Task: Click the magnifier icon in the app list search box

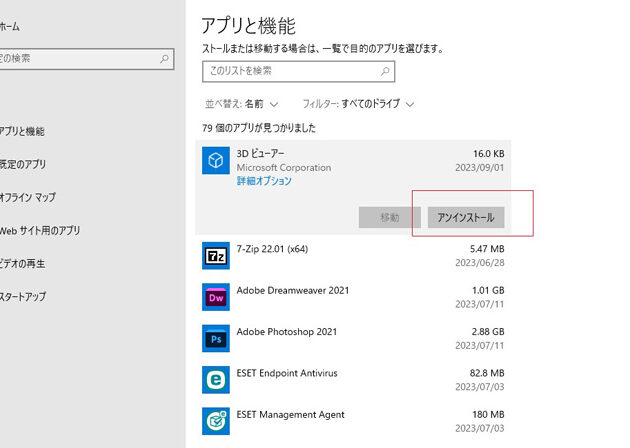Action: 384,72
